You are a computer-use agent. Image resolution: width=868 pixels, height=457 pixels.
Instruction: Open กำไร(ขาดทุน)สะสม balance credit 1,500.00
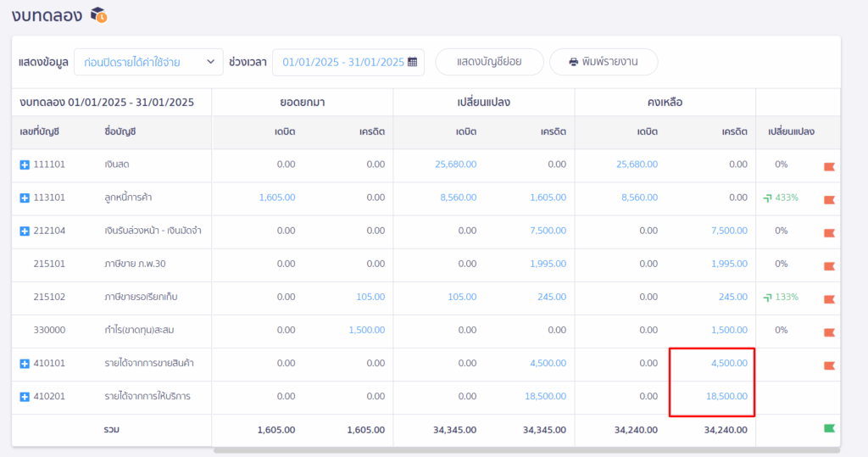pos(729,330)
